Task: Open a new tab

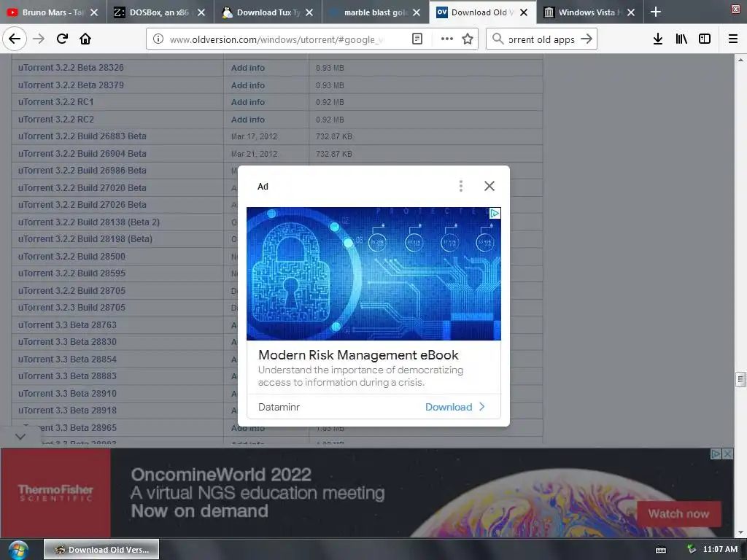Action: coord(656,12)
